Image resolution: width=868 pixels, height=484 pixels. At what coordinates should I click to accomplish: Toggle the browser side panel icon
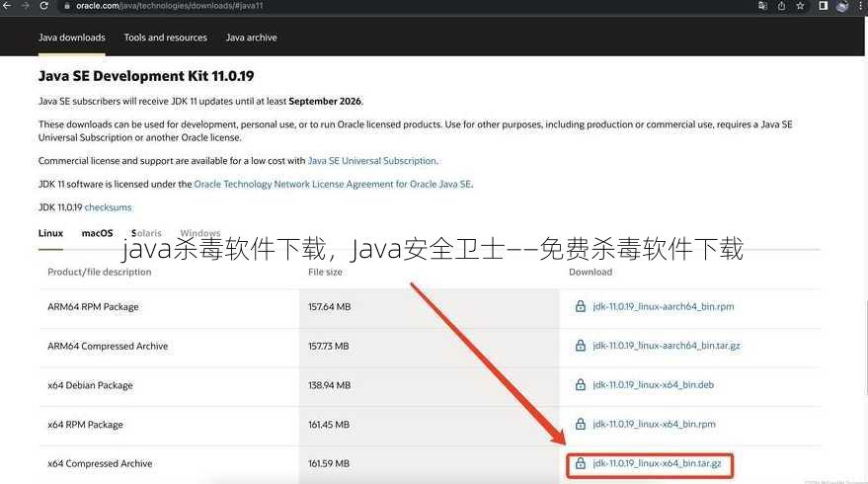824,6
